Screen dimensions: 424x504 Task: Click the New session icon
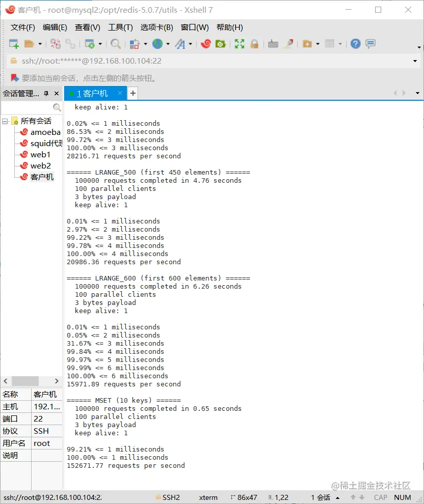14,44
